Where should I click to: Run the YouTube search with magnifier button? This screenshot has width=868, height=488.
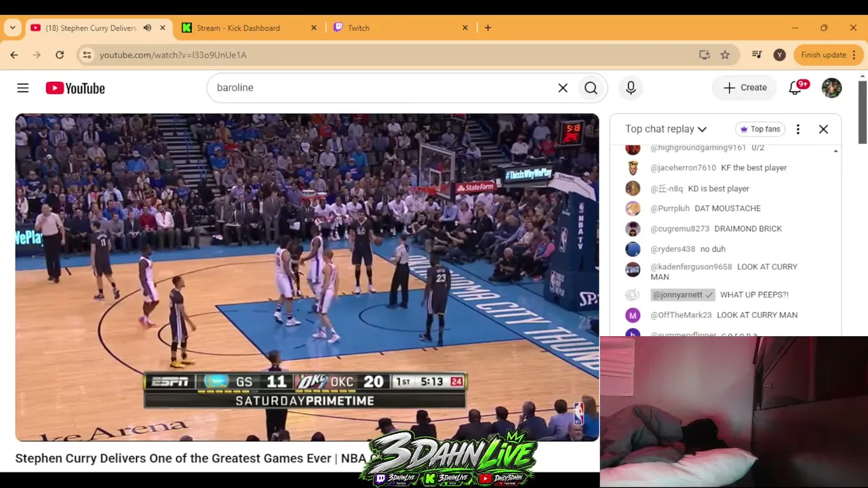(x=591, y=88)
